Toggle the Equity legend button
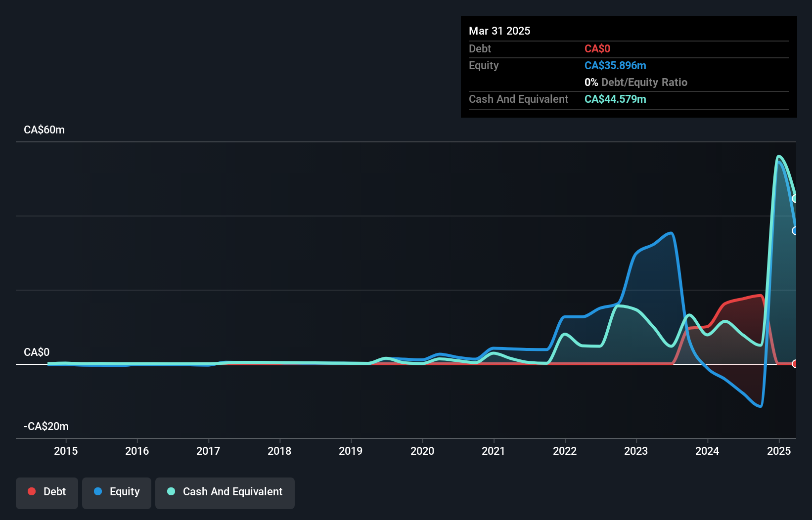Image resolution: width=812 pixels, height=520 pixels. point(117,493)
